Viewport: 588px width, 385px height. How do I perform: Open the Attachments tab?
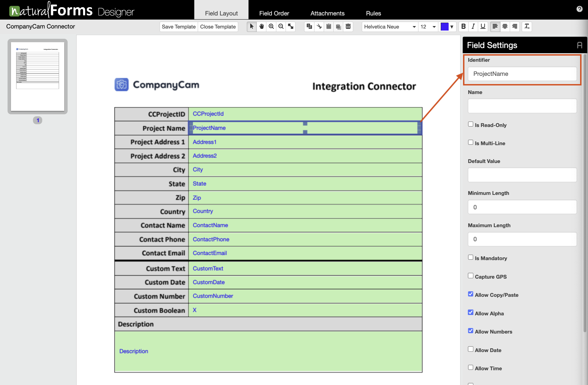(327, 13)
